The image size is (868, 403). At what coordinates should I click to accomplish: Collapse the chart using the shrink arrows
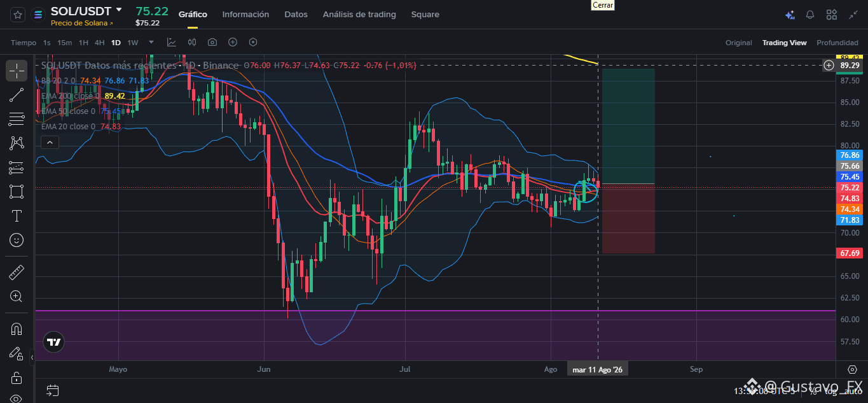pyautogui.click(x=853, y=15)
